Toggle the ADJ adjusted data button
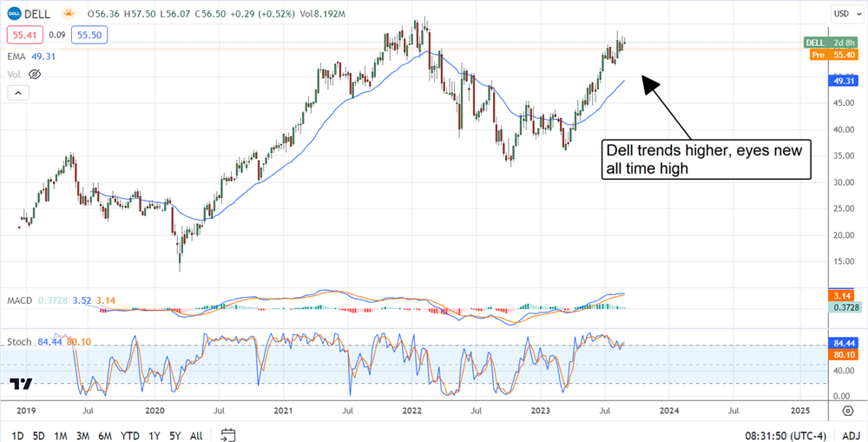 click(852, 436)
